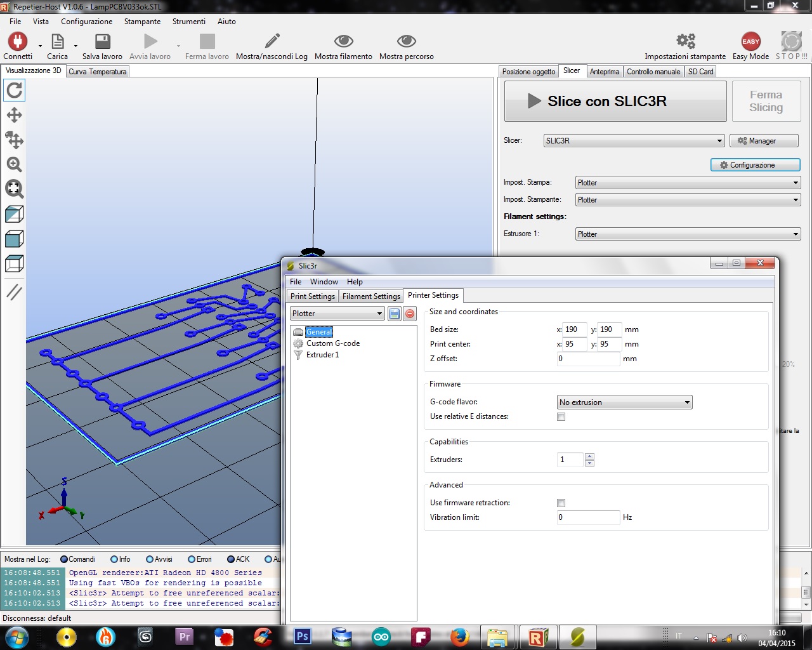
Task: Open Slic3r printer preset dropdown
Action: coord(337,314)
